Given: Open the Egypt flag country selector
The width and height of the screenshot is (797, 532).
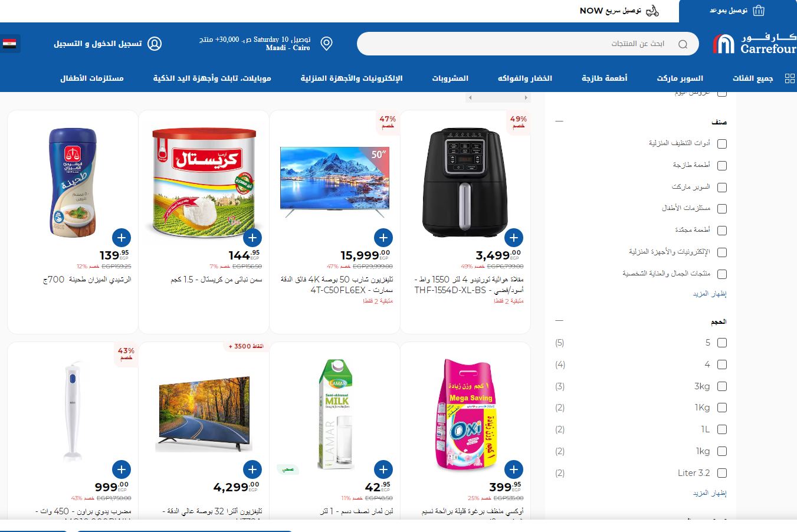Looking at the screenshot, I should pyautogui.click(x=9, y=44).
